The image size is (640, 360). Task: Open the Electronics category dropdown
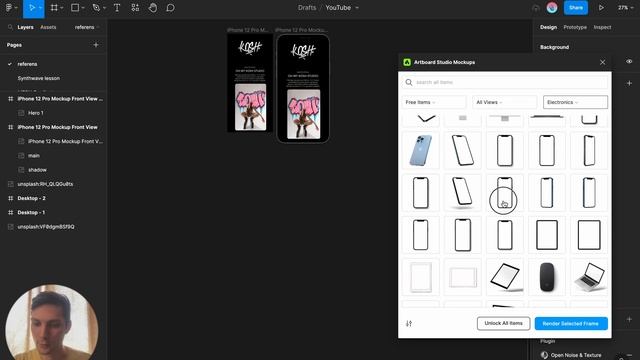(x=575, y=102)
